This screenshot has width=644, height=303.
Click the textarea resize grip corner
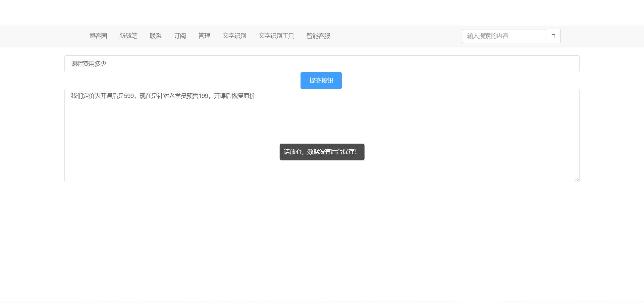pyautogui.click(x=577, y=180)
